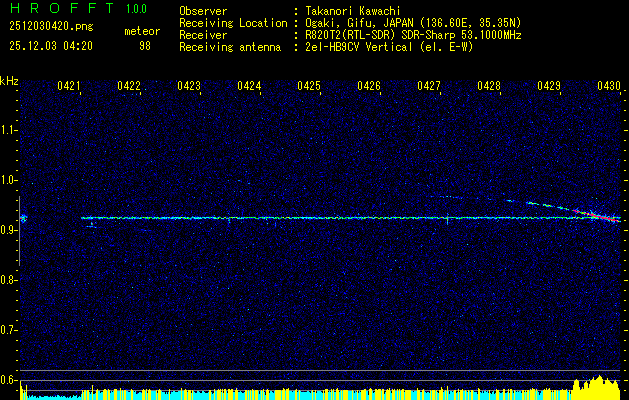
Task: Click the 0421 time marker
Action: 69,86
